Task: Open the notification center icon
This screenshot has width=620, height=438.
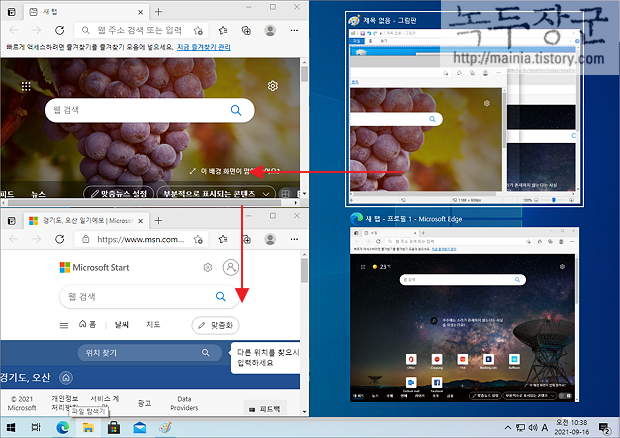Action: tap(604, 428)
